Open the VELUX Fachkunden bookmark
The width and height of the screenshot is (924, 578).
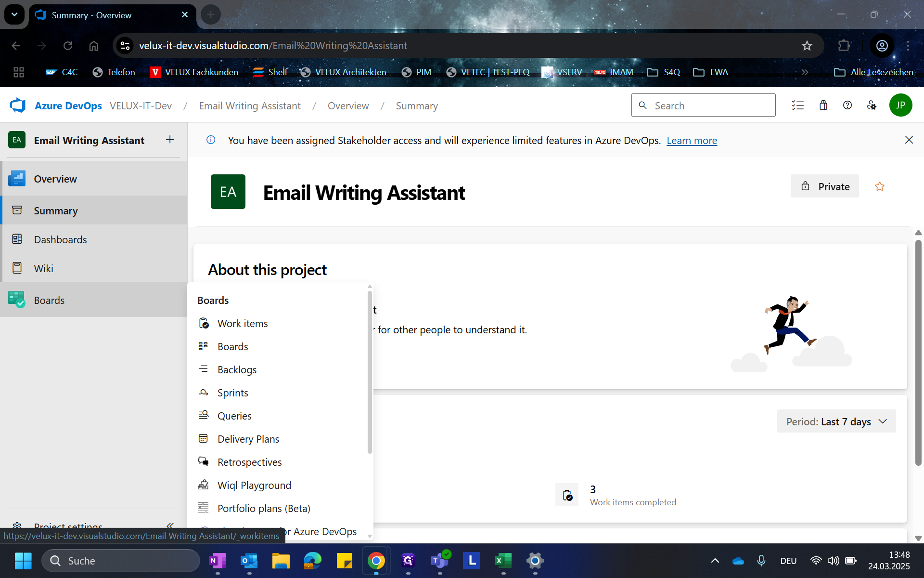194,72
